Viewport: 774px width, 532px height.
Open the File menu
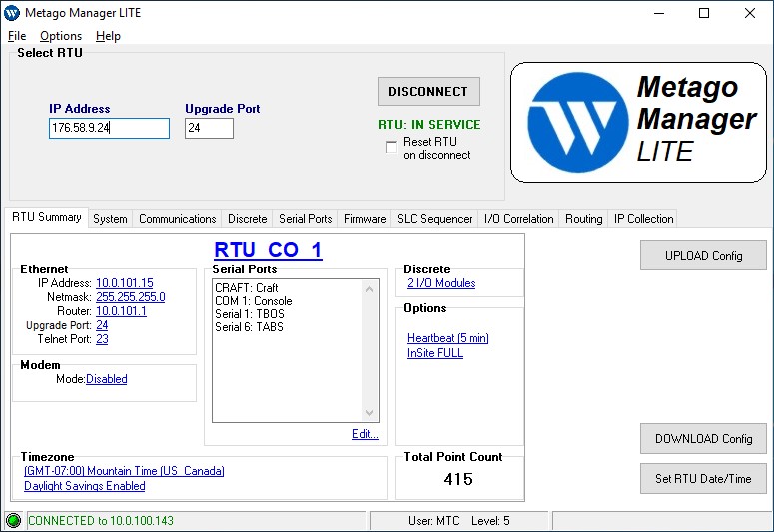point(17,36)
